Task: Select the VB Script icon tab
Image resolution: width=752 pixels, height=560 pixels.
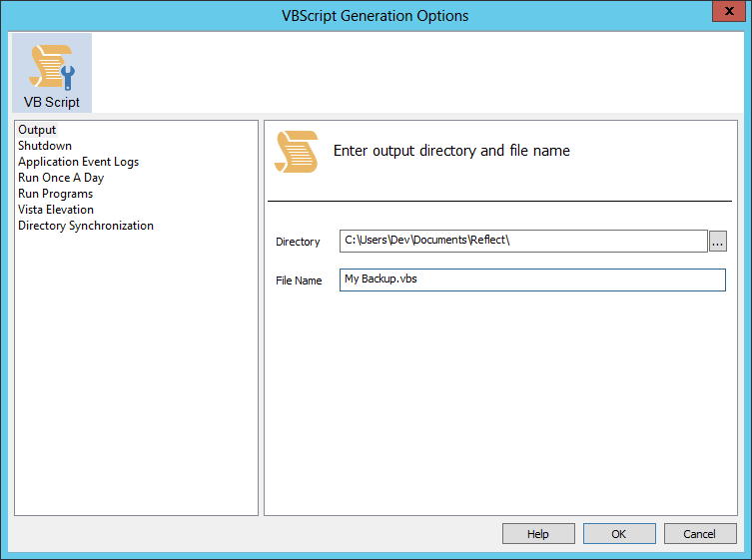Action: [52, 73]
